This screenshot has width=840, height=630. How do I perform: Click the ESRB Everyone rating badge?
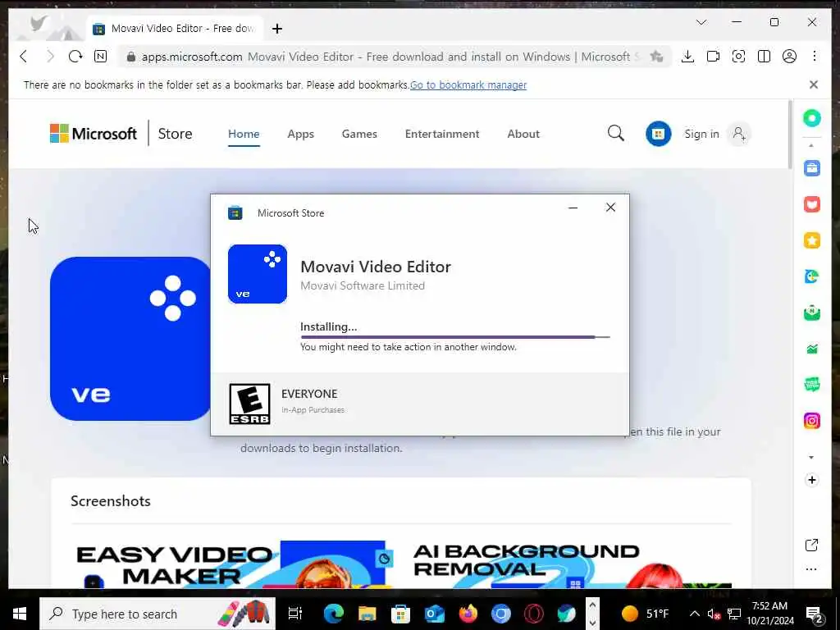(249, 404)
